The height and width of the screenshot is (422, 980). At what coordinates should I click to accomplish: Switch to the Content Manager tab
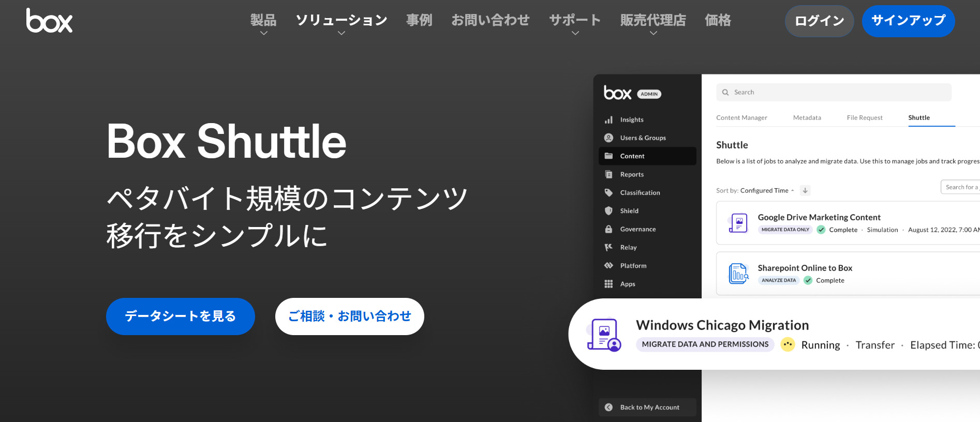click(741, 118)
